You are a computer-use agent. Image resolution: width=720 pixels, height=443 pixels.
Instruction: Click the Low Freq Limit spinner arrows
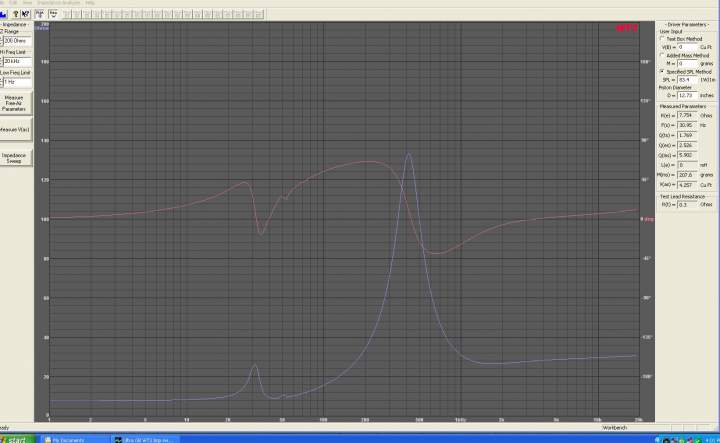tap(1, 82)
